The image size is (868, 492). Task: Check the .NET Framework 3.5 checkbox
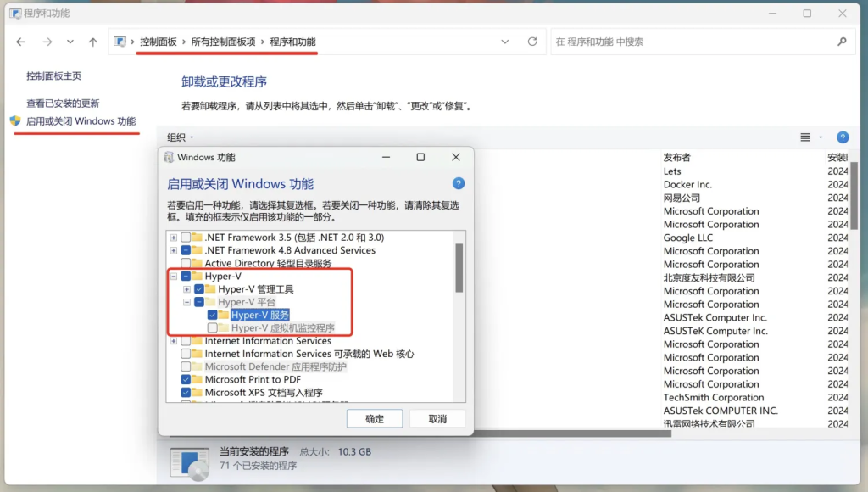(x=186, y=238)
